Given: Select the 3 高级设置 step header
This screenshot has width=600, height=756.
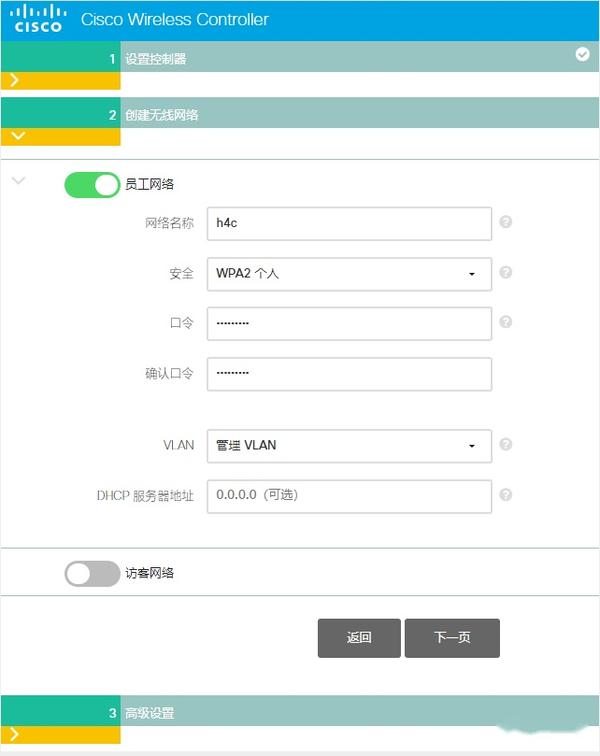Looking at the screenshot, I should (300, 711).
